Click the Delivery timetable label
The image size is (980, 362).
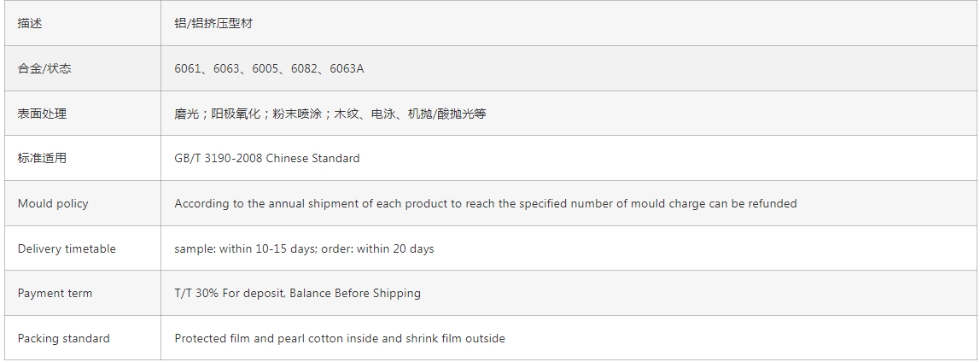[67, 248]
